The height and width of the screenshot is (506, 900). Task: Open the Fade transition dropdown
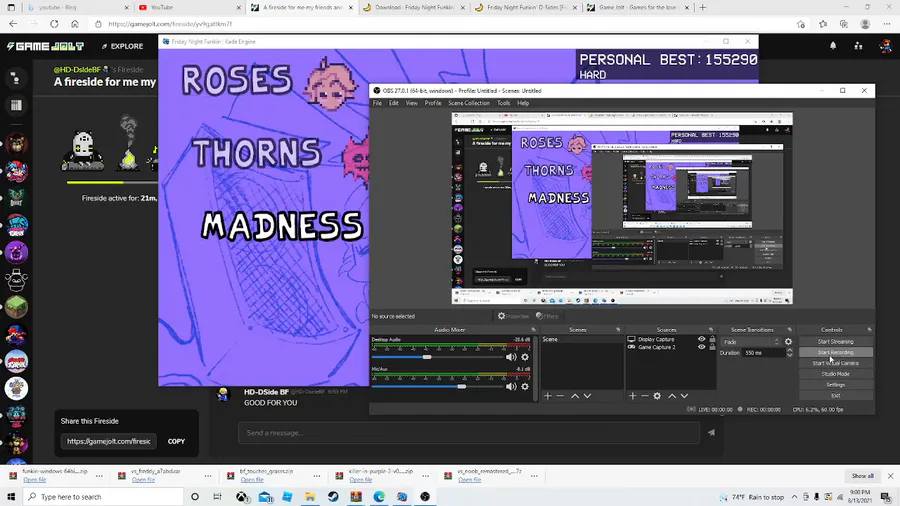pos(751,342)
